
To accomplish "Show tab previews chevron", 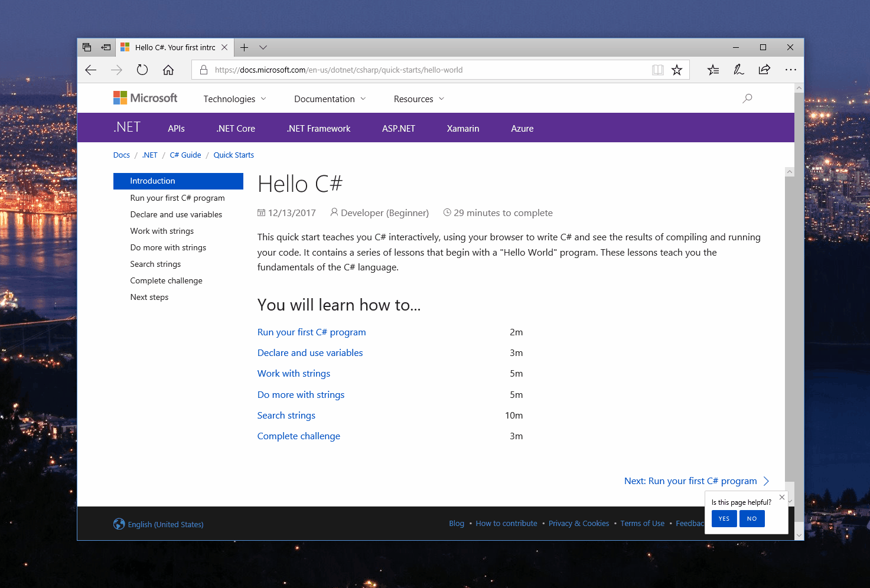I will click(x=263, y=47).
